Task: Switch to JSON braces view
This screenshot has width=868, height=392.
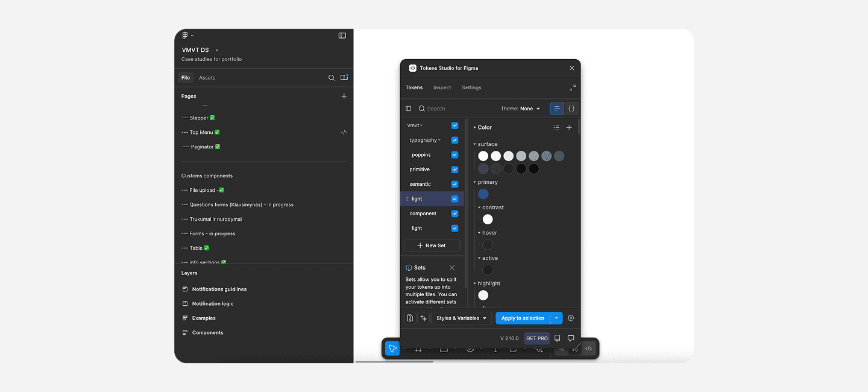Action: [x=571, y=109]
